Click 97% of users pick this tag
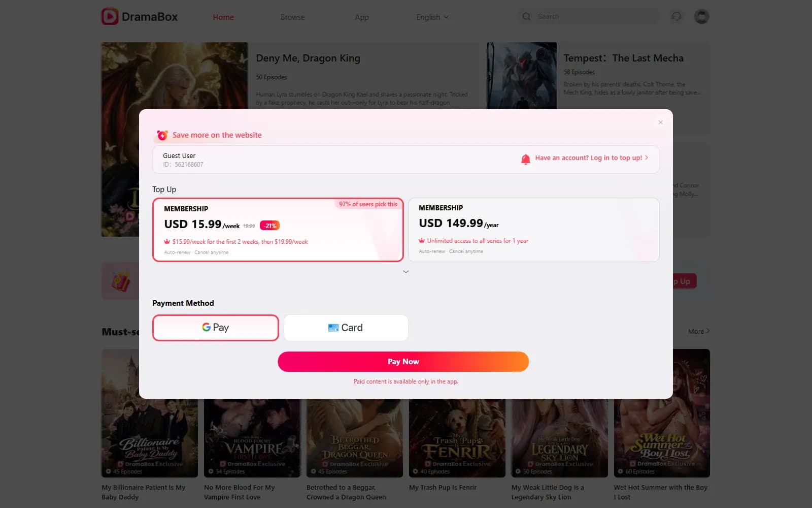Screen dimensions: 812x508 (x=368, y=204)
